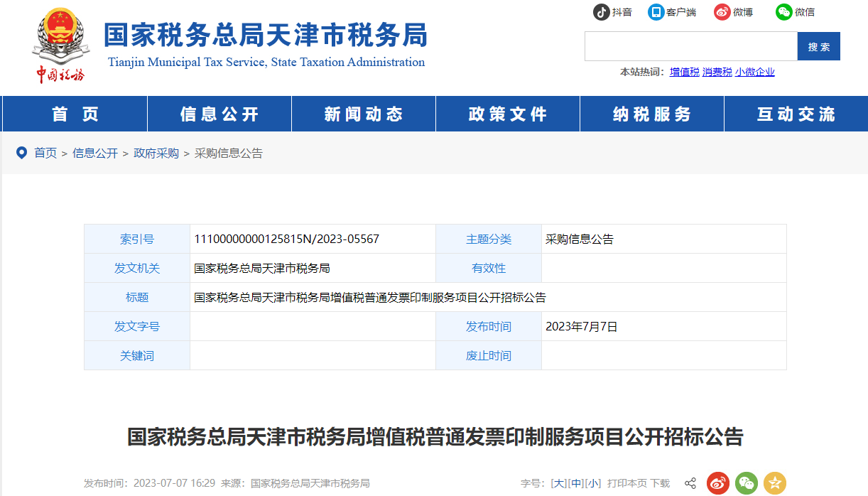Open the 纳税服务 navigation menu
Image resolution: width=868 pixels, height=496 pixels.
[x=652, y=114]
